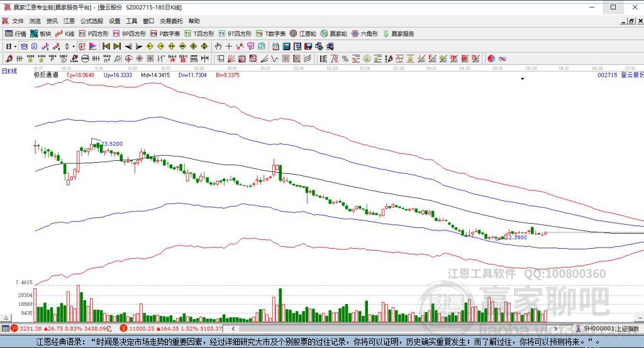Open the 文件 menu
This screenshot has height=348, width=644.
coord(18,21)
